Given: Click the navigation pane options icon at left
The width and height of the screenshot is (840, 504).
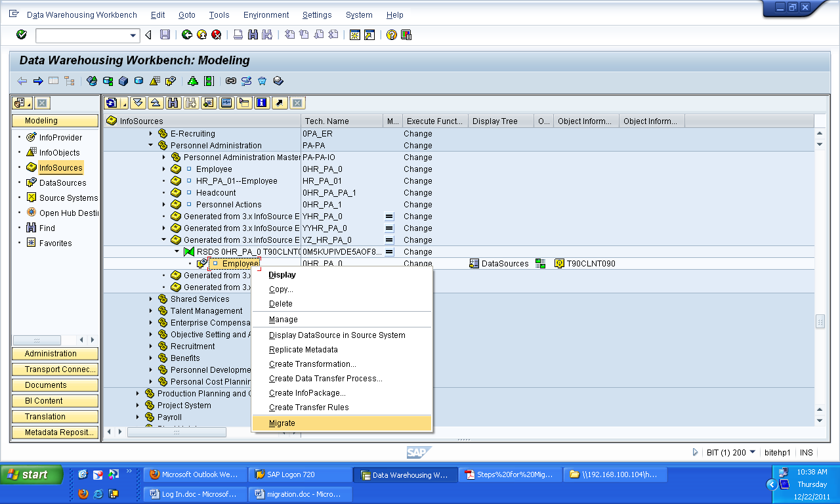Looking at the screenshot, I should [x=22, y=103].
